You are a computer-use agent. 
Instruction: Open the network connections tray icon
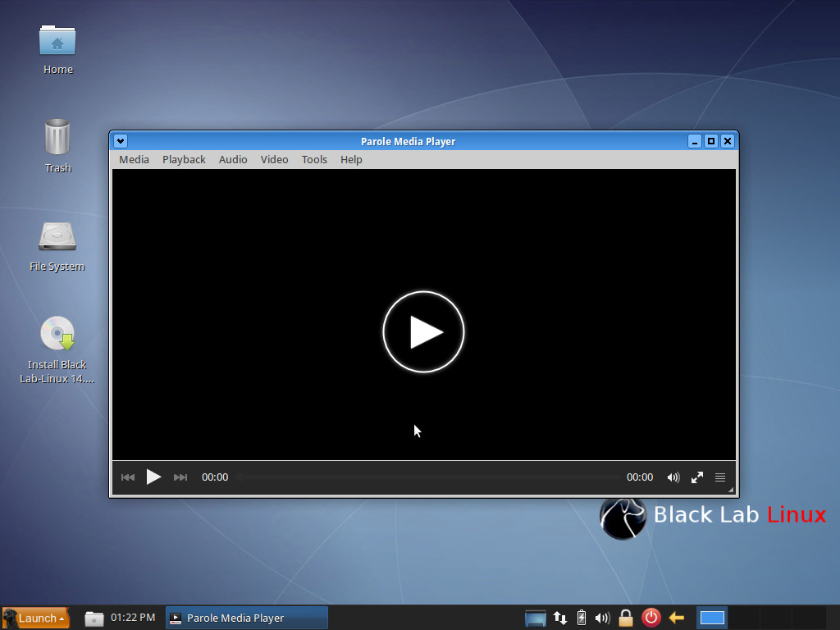tap(560, 619)
